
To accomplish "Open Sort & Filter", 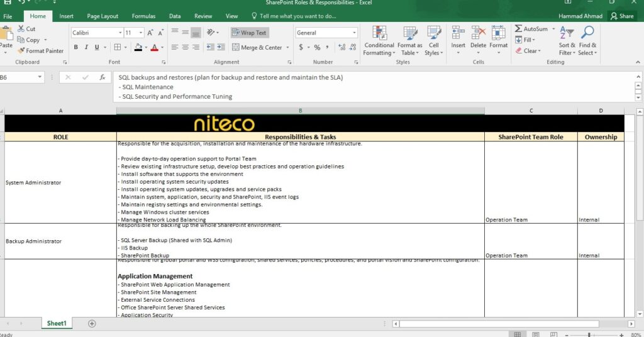I will (x=567, y=41).
